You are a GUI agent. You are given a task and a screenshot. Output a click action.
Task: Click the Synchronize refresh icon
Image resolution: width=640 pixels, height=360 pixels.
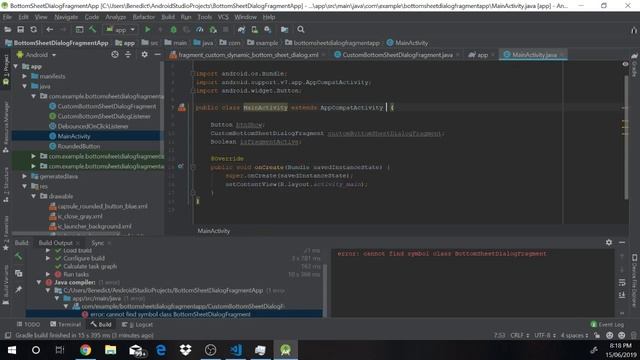tap(33, 29)
